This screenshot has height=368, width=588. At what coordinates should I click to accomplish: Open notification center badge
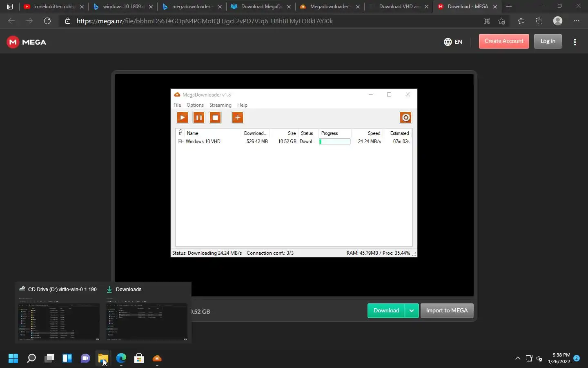577,358
